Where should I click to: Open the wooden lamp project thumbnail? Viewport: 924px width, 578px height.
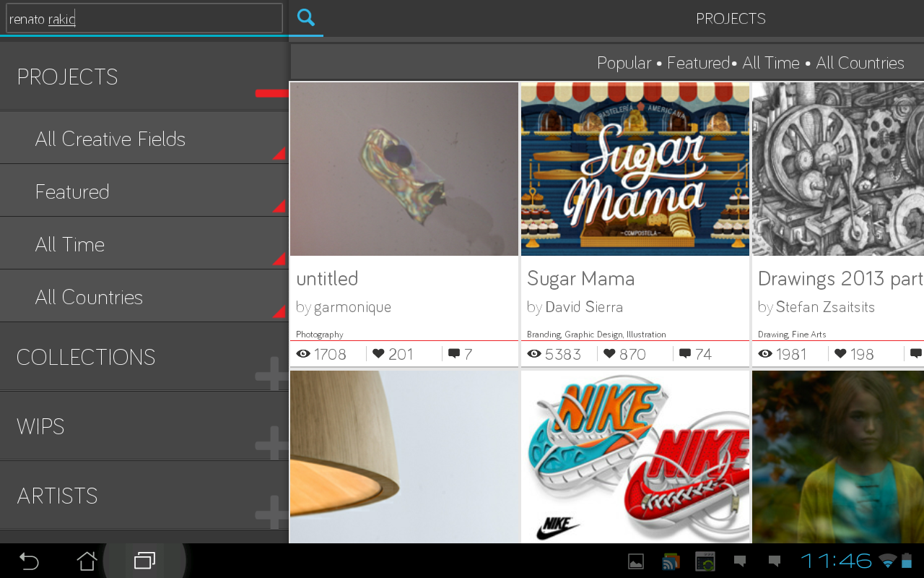[x=404, y=457]
